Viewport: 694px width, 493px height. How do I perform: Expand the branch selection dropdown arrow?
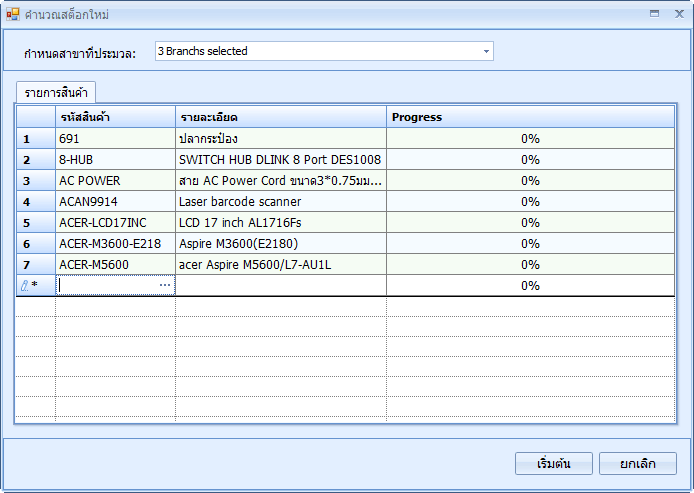pyautogui.click(x=486, y=51)
